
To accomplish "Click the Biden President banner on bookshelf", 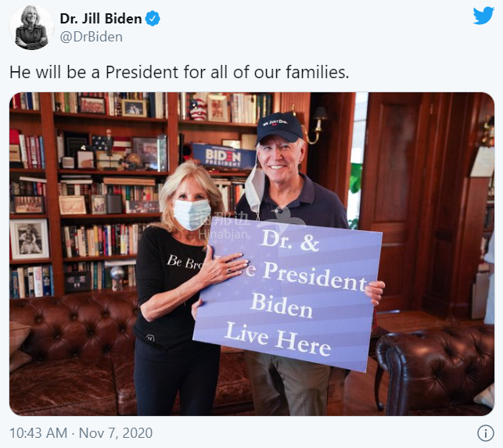I will (225, 156).
